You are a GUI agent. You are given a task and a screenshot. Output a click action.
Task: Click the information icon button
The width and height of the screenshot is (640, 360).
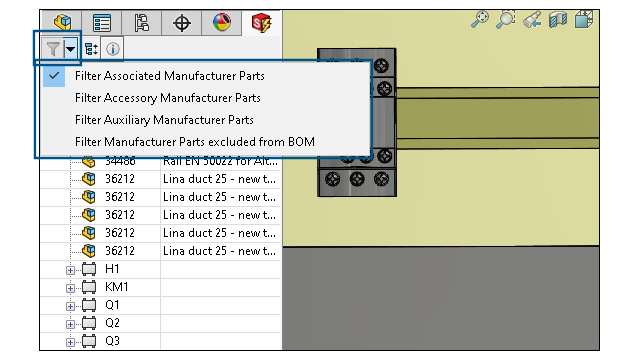(x=113, y=49)
